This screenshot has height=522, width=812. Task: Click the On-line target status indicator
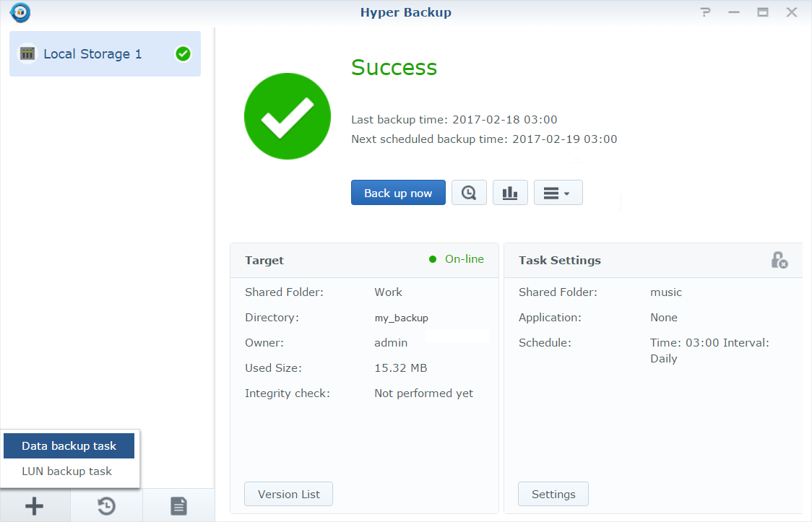point(457,259)
